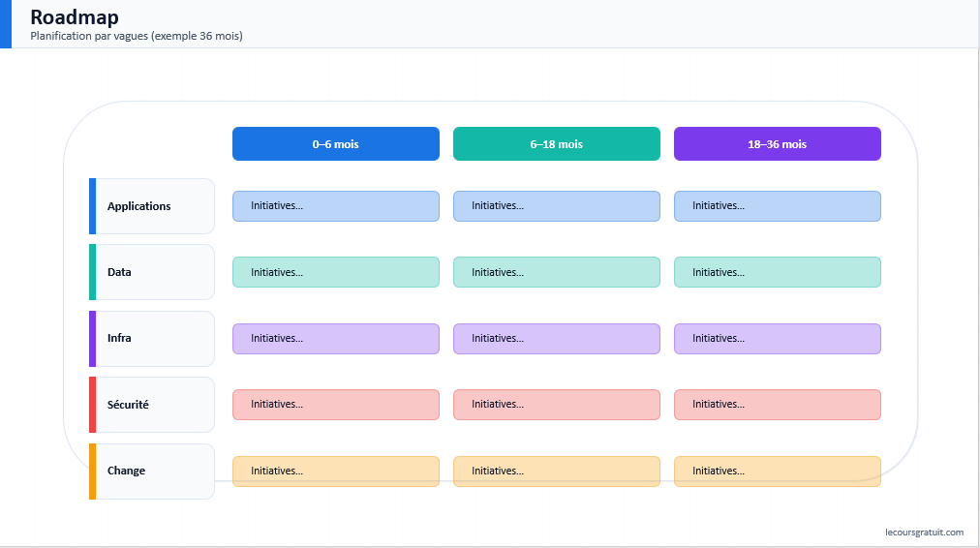Click the Applications row label

click(x=152, y=206)
